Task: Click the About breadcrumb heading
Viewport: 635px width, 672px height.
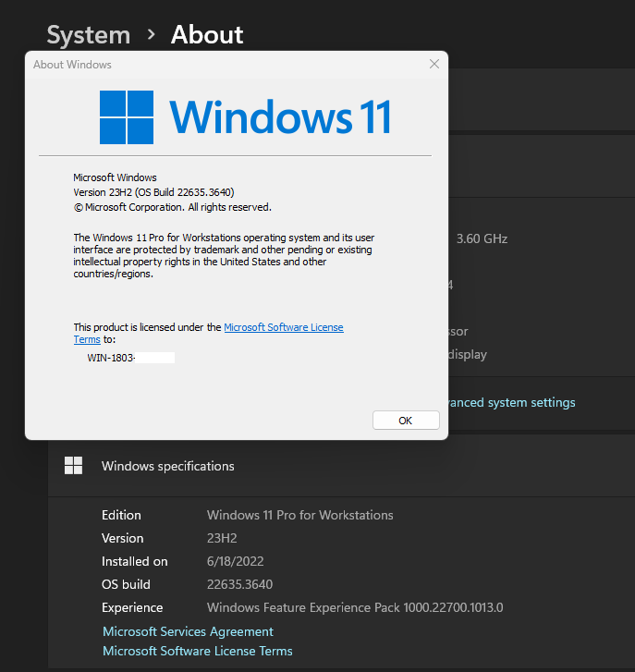Action: 207,34
